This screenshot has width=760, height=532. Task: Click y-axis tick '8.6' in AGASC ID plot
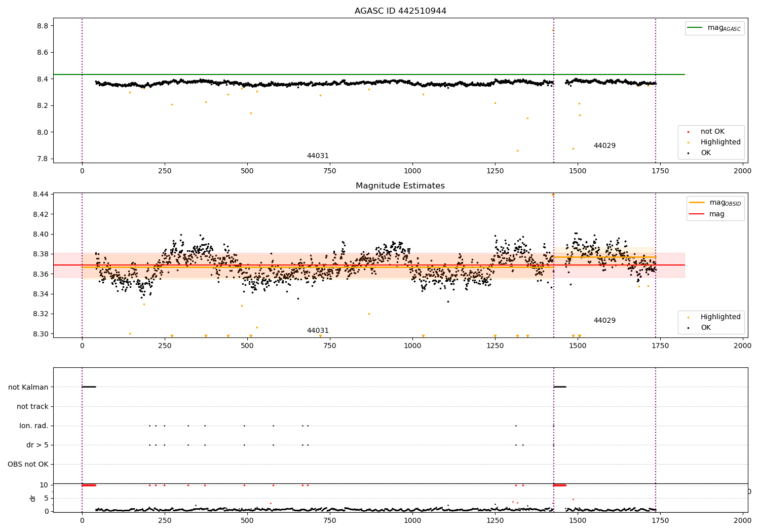tap(42, 53)
